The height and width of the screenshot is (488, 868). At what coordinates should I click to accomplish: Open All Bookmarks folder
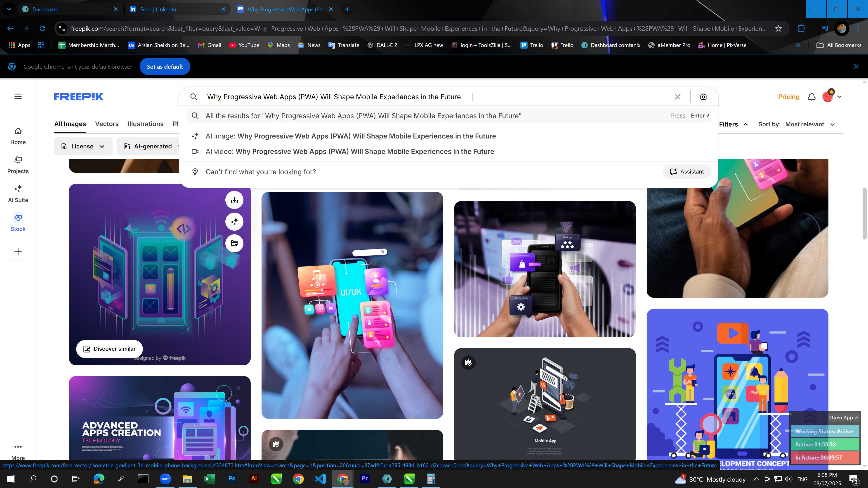point(839,45)
